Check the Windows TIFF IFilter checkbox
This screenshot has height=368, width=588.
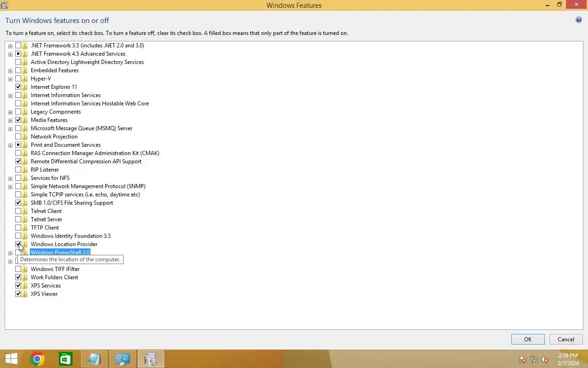coord(18,269)
